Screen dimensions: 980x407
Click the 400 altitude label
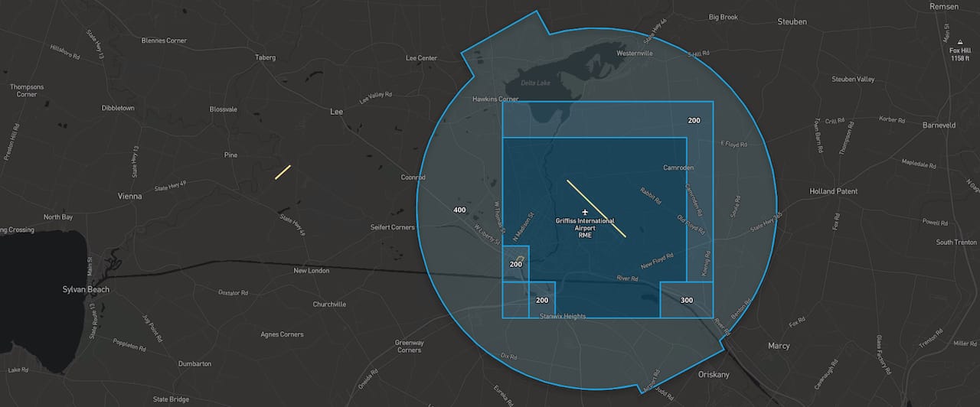pyautogui.click(x=459, y=210)
